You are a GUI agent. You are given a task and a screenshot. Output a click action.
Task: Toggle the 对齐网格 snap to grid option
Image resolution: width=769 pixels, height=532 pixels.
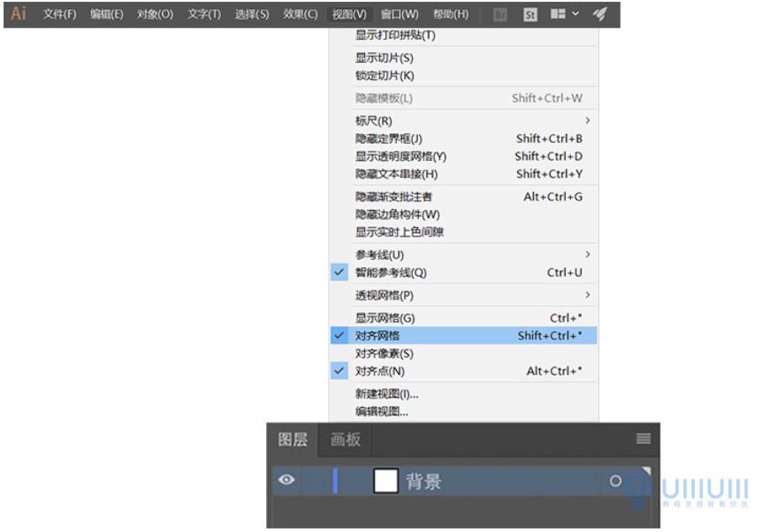tap(377, 336)
